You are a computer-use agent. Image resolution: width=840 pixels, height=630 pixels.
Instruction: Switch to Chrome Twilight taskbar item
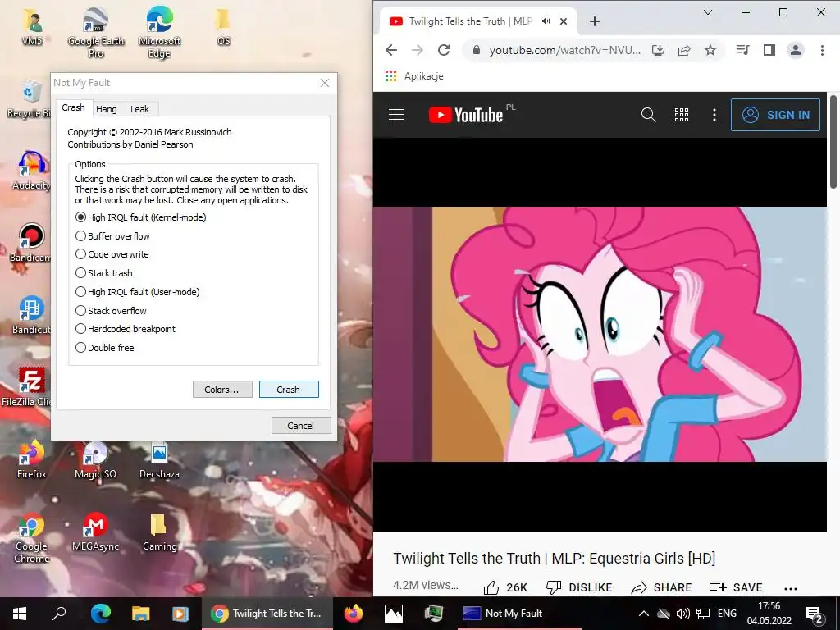(267, 614)
